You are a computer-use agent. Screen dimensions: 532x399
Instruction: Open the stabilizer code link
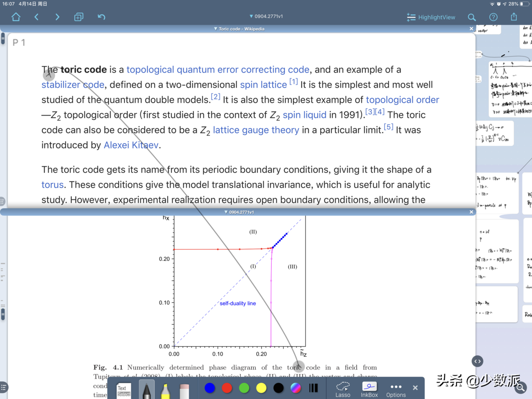pos(73,85)
